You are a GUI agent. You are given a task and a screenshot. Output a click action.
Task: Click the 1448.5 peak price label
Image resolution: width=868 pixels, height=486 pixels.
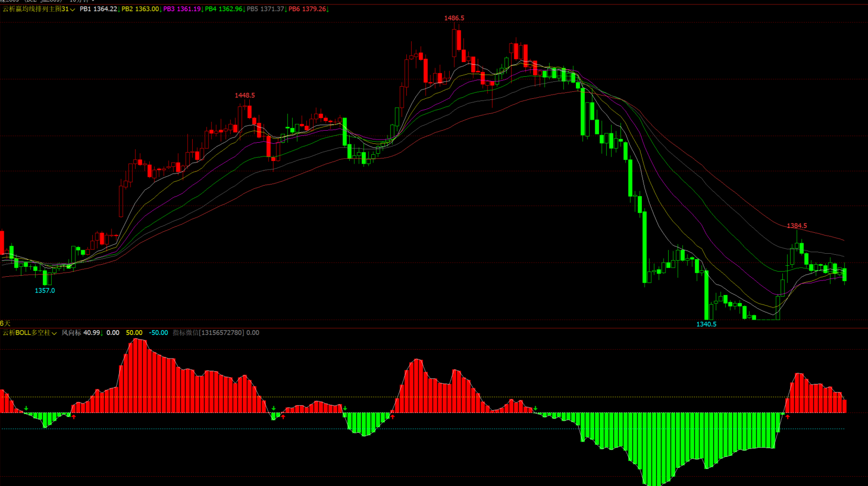[244, 96]
